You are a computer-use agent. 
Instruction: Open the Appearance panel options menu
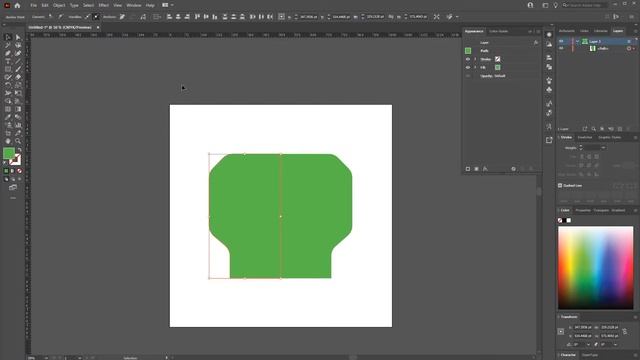[x=538, y=31]
